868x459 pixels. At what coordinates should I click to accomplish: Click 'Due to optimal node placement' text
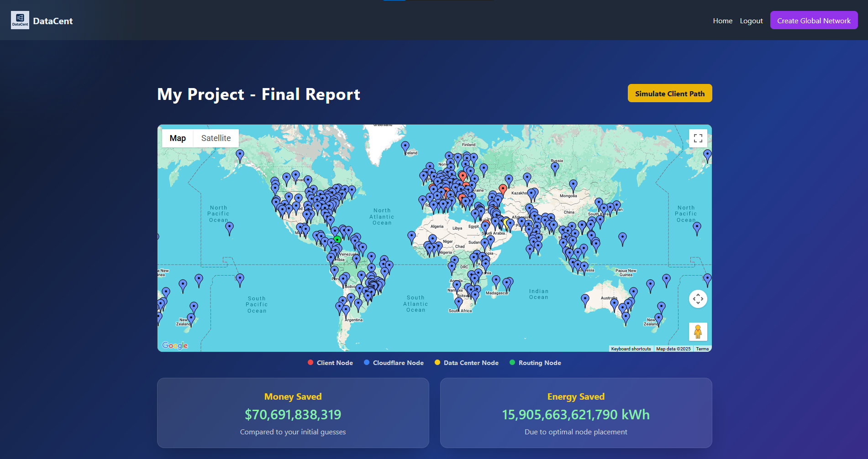pyautogui.click(x=576, y=432)
